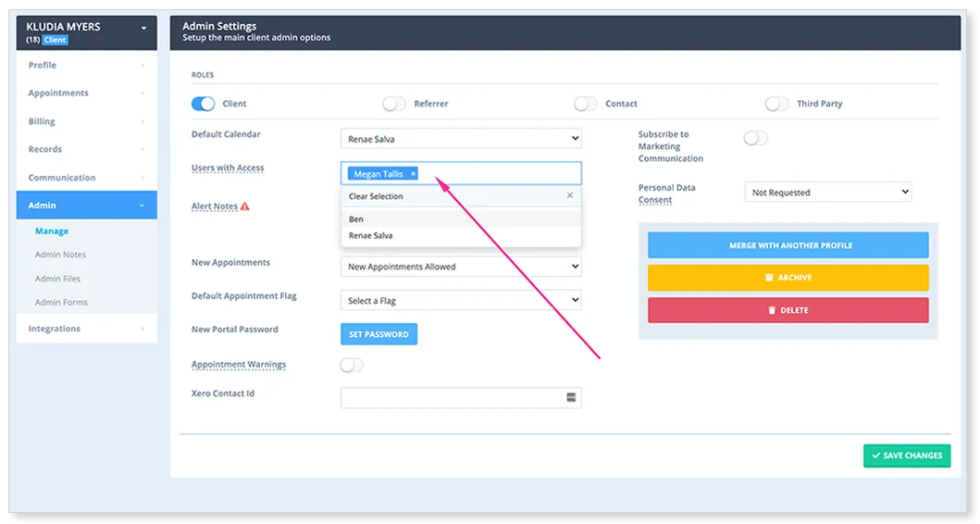Click the icon inside Xero Contact Id field
The width and height of the screenshot is (980, 524).
point(571,398)
